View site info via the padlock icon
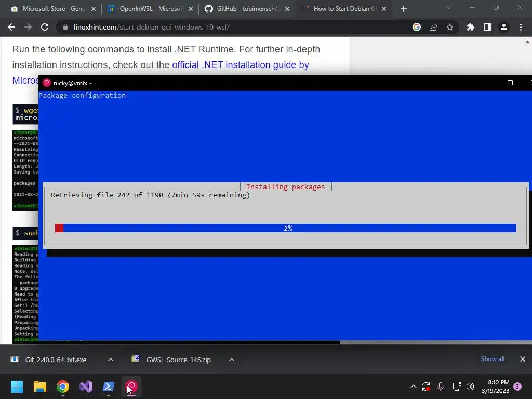 pos(65,27)
